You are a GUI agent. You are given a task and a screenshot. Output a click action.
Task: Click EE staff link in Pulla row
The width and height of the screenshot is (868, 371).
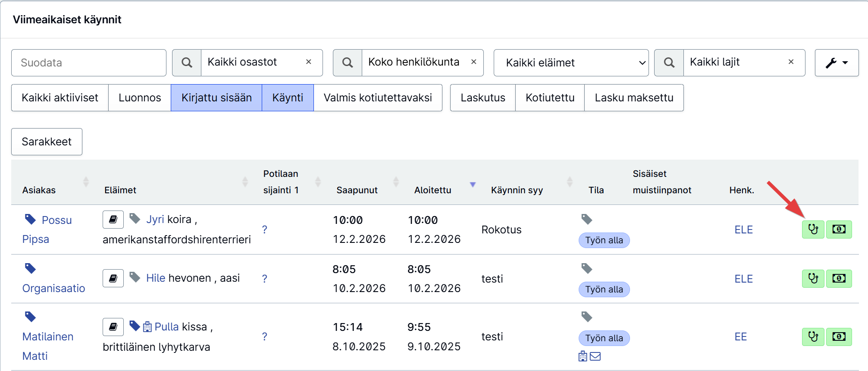pos(740,336)
